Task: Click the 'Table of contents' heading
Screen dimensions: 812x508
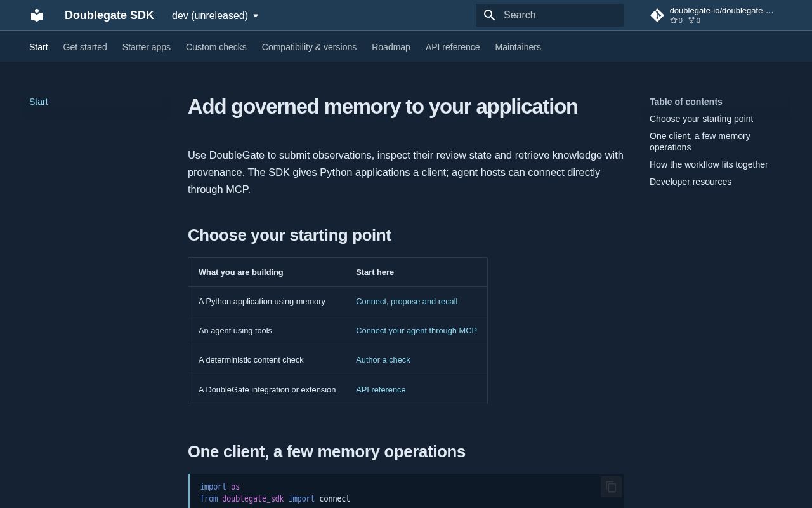Action: click(686, 102)
